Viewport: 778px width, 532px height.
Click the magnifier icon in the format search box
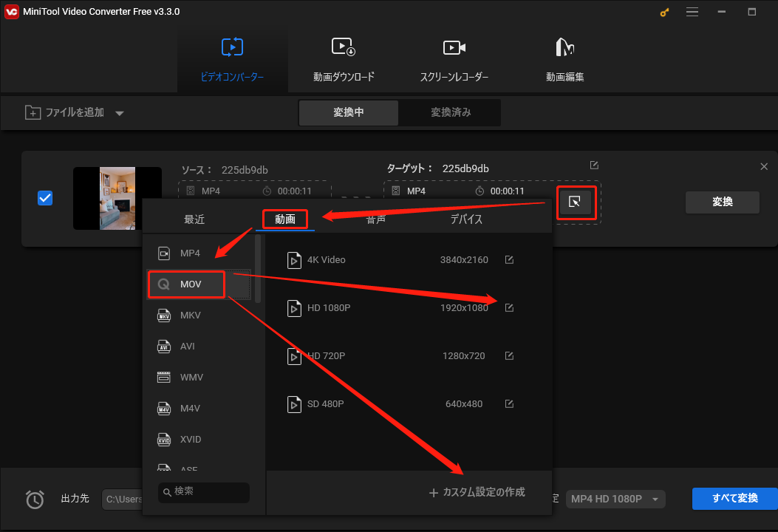point(167,493)
